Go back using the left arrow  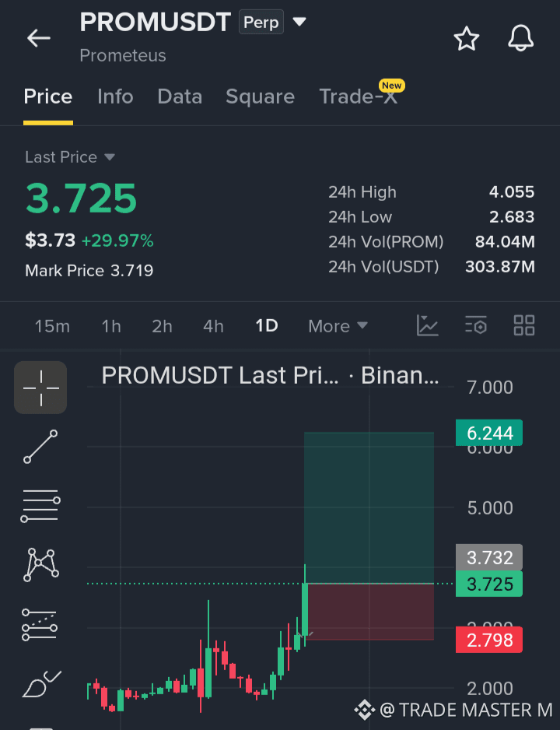(39, 38)
